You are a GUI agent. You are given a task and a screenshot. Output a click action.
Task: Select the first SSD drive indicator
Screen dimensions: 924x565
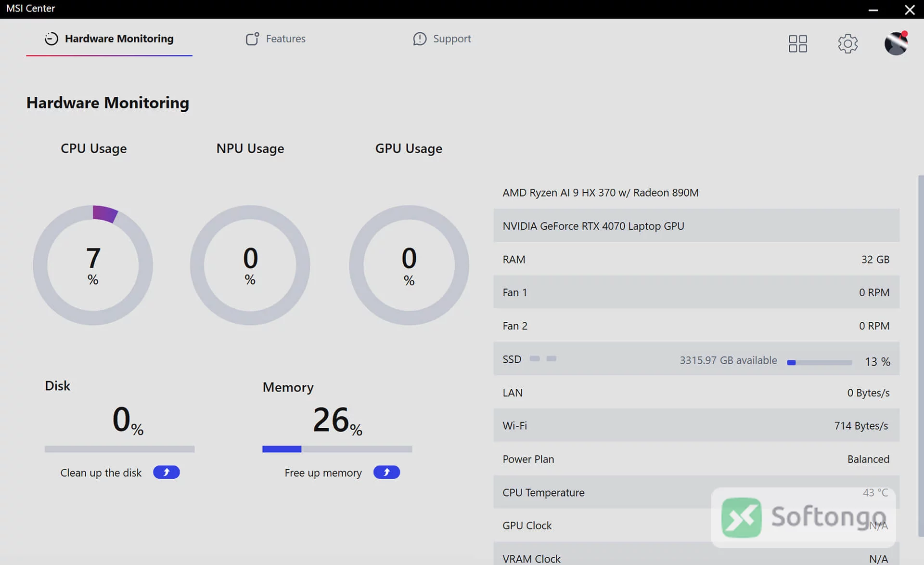click(535, 358)
